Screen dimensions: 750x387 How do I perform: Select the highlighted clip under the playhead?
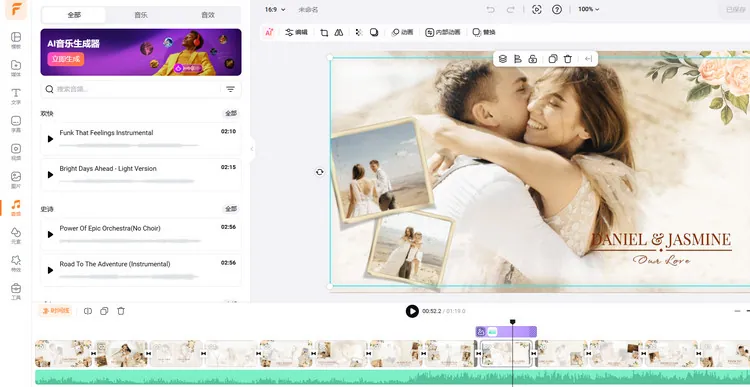coord(506,354)
